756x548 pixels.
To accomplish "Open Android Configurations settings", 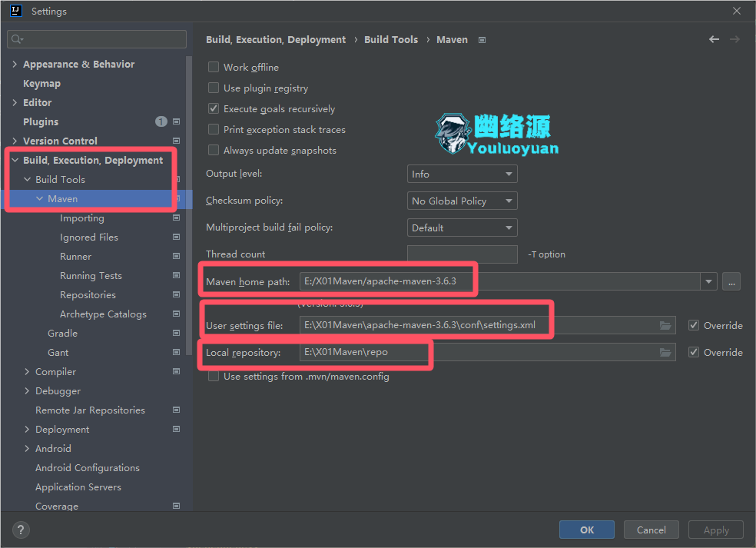I will tap(88, 468).
